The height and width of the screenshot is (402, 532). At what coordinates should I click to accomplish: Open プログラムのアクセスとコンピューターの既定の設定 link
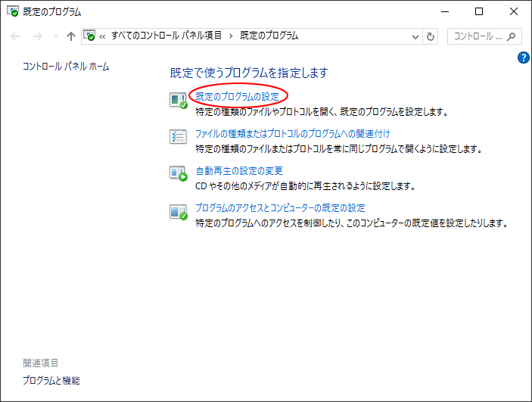(280, 207)
